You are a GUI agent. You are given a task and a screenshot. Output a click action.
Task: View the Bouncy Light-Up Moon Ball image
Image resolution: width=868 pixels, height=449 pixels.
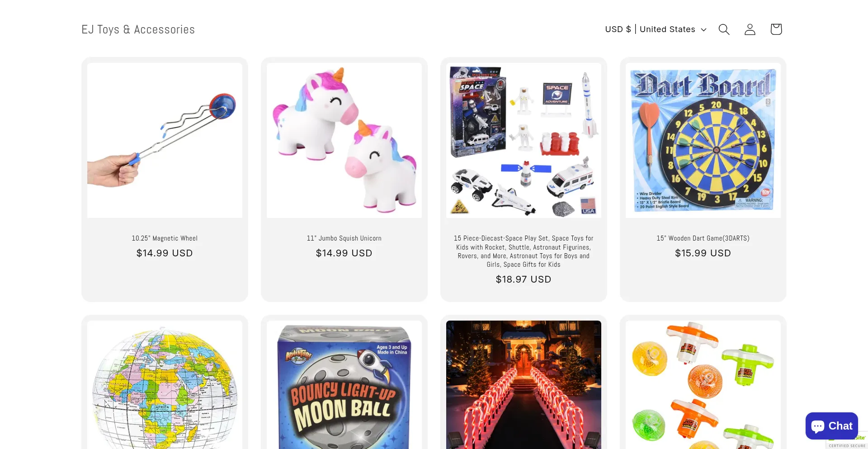click(344, 385)
